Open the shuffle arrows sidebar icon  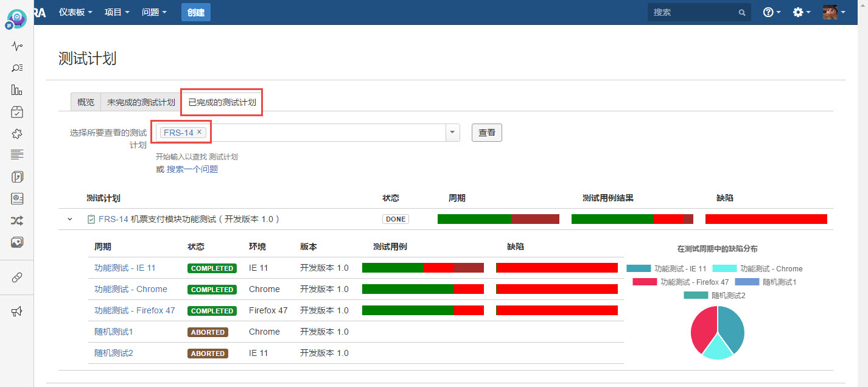(x=17, y=220)
